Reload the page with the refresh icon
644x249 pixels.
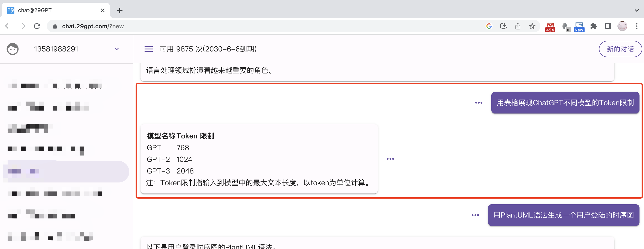tap(37, 26)
